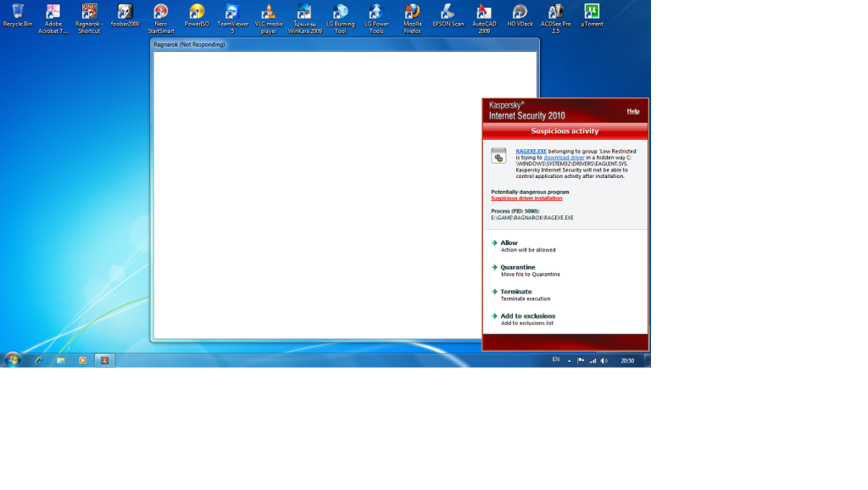Select the TeamViewer 5 desktop icon
Viewport: 868px width, 490px height.
coord(232,19)
